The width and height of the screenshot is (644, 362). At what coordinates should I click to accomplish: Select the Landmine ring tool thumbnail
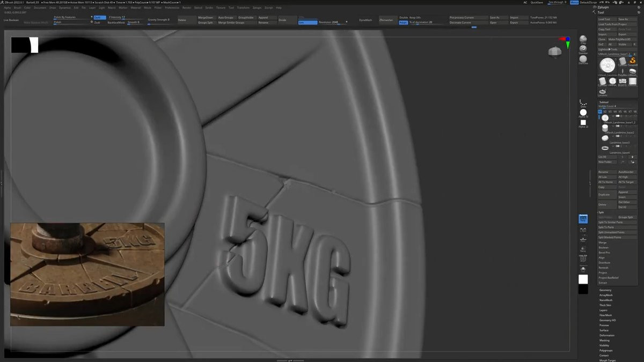tap(603, 92)
